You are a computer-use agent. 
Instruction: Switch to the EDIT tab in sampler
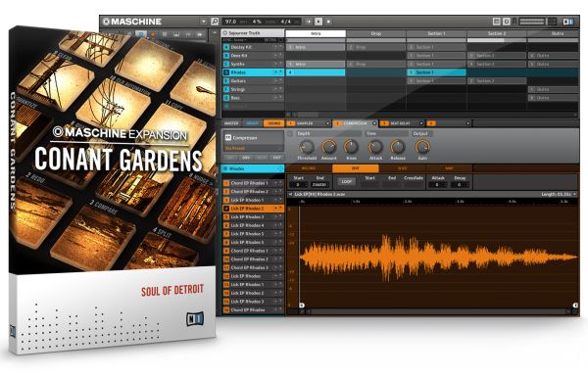(355, 168)
